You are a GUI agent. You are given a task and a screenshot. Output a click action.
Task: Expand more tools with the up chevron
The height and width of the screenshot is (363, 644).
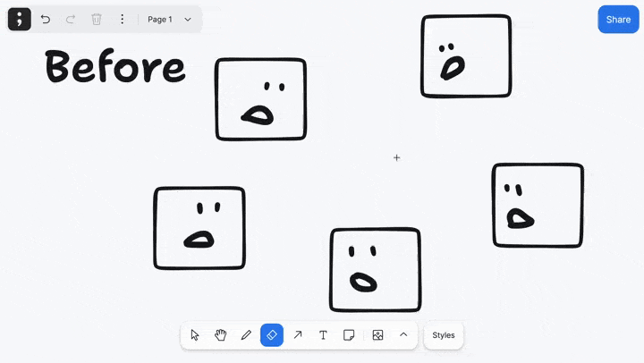pyautogui.click(x=403, y=334)
